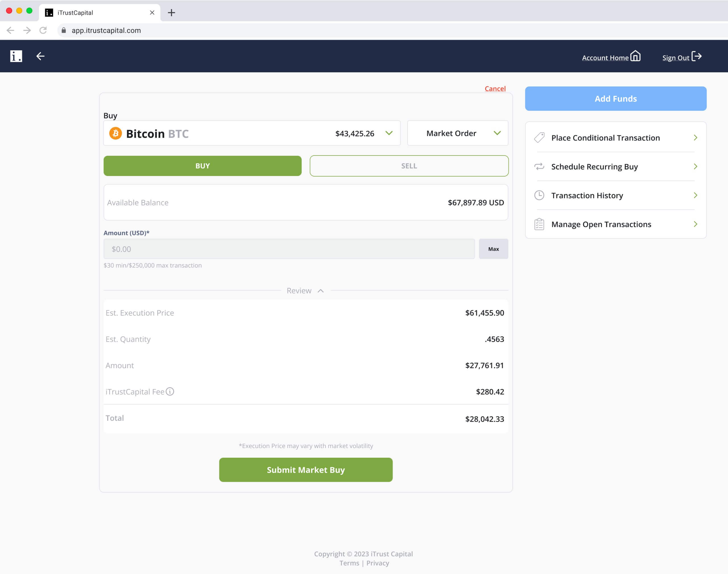Click the red Cancel link
The height and width of the screenshot is (574, 728).
(x=495, y=89)
